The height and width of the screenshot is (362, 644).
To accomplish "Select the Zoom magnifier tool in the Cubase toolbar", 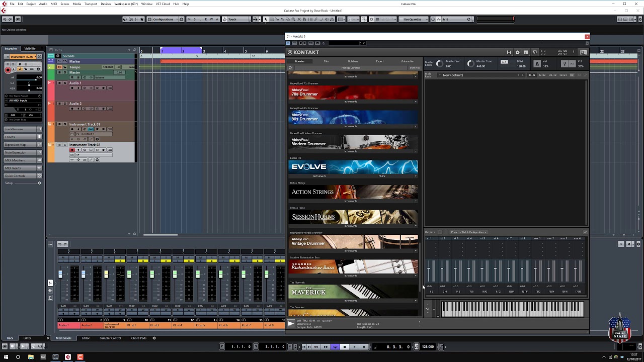I will 293,19.
